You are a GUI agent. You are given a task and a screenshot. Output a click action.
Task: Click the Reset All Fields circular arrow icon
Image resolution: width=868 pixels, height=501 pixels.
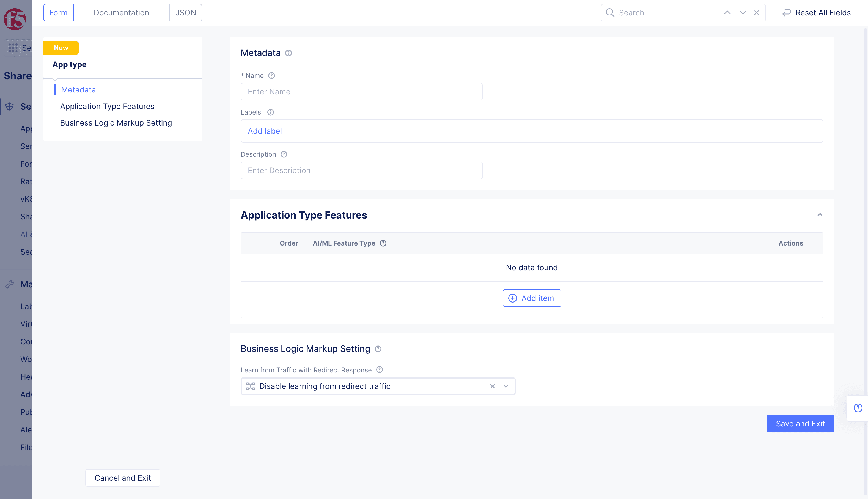coord(787,13)
